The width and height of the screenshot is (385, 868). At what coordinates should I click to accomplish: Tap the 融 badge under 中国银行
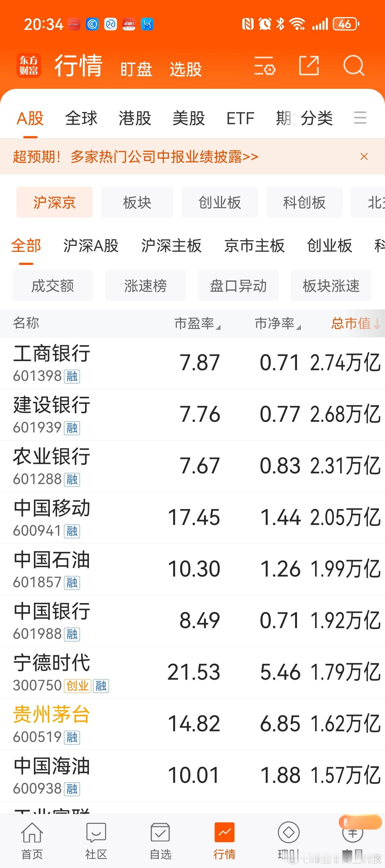coord(72,634)
